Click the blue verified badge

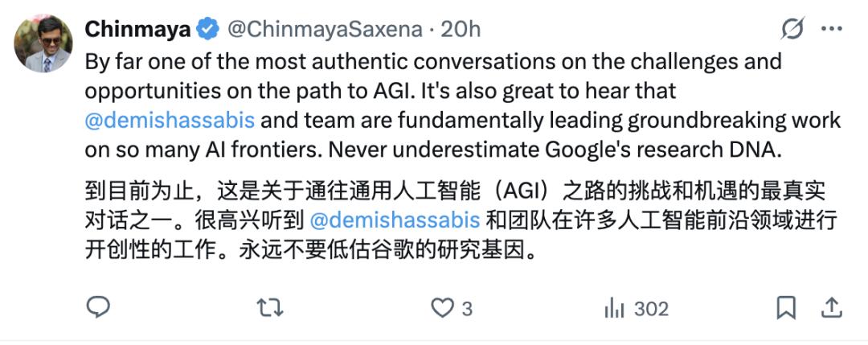point(209,29)
